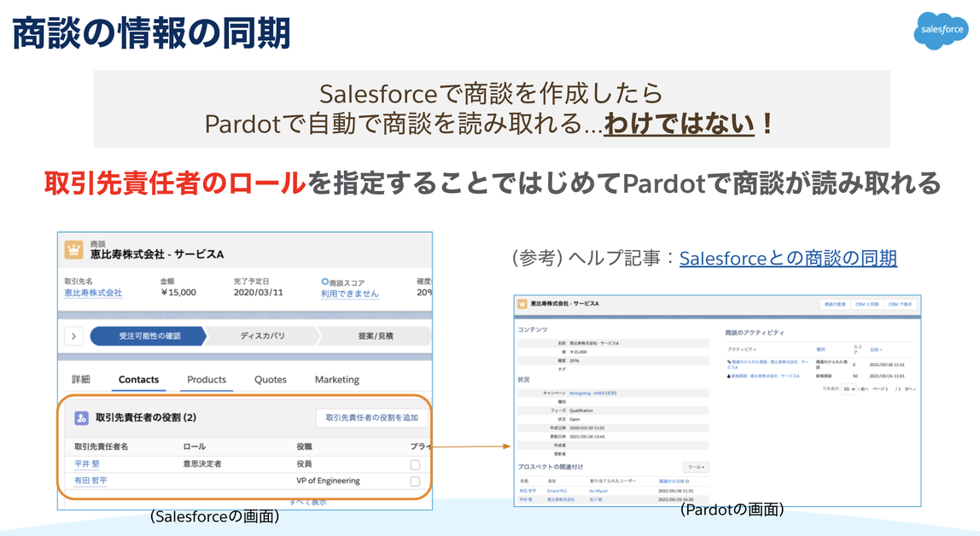Image resolution: width=980 pixels, height=536 pixels.
Task: Click the 2020/03/11 close date value
Action: tap(258, 293)
